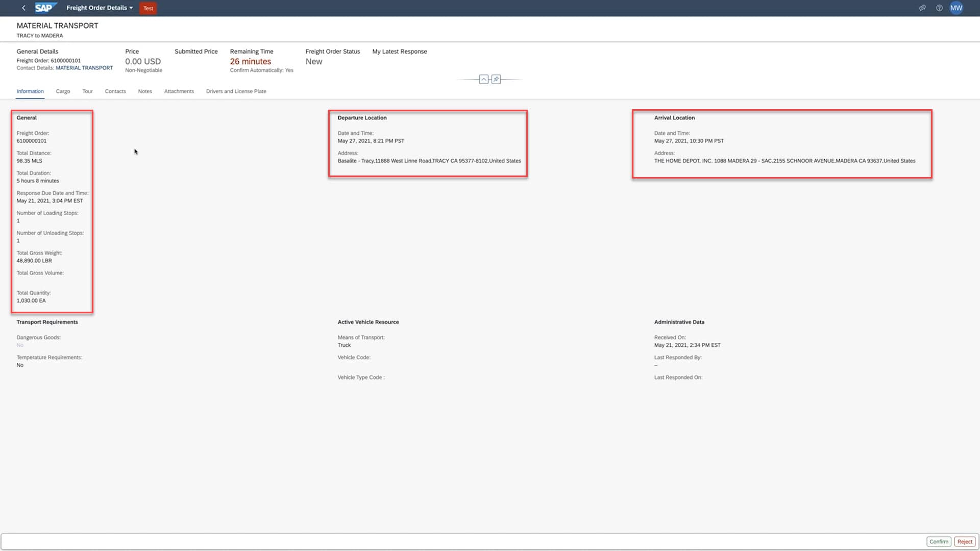Click the SAP logo
980x551 pixels.
45,8
